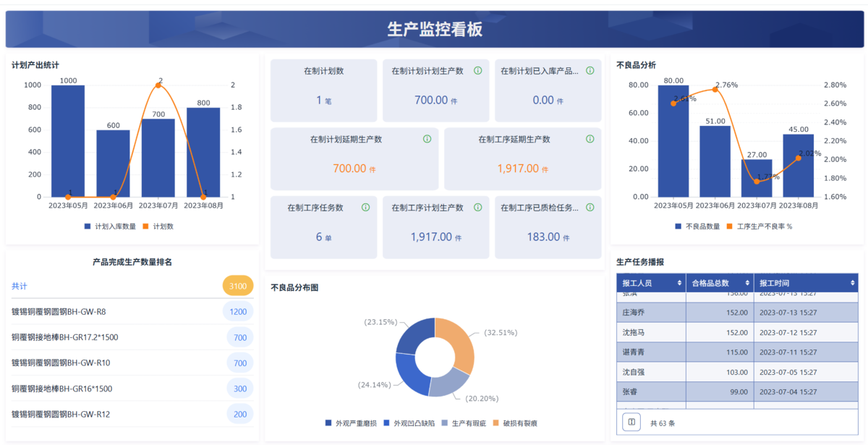Click the 183.00 件 value
868x445 pixels.
pyautogui.click(x=548, y=237)
